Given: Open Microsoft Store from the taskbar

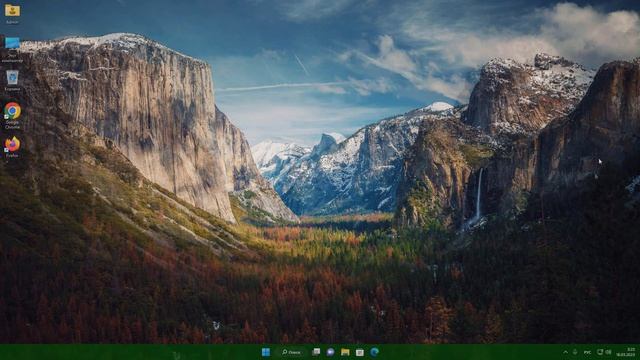Looking at the screenshot, I should [360, 352].
